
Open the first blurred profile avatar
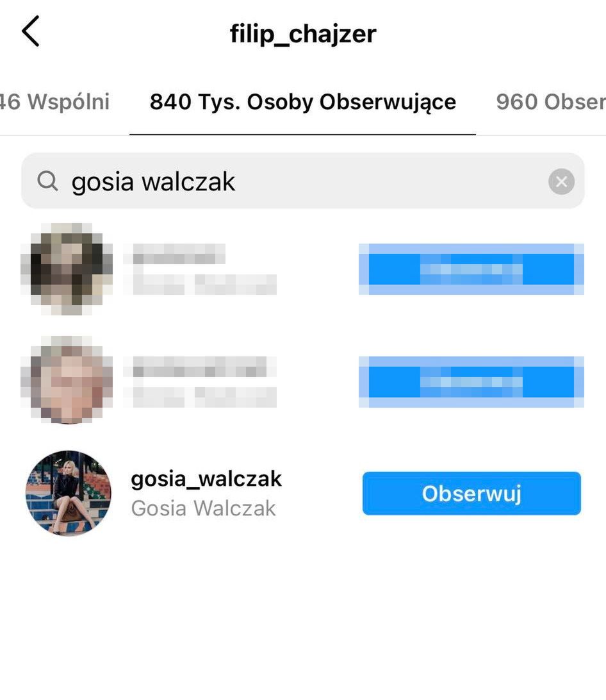67,269
